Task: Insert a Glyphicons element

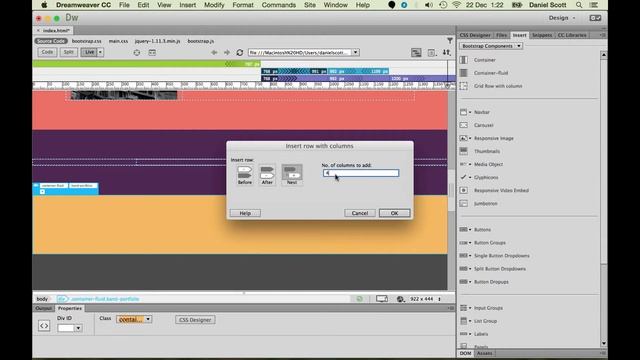Action: pyautogui.click(x=486, y=178)
